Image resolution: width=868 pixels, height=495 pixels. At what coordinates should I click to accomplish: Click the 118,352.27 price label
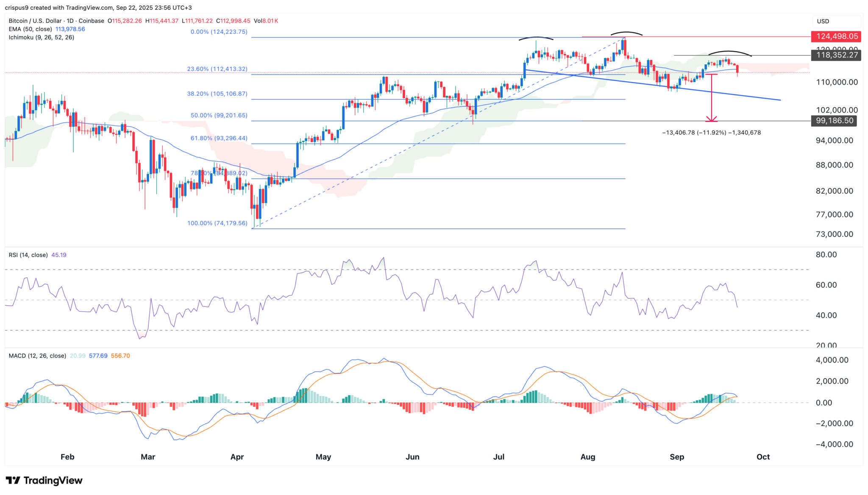(x=835, y=56)
